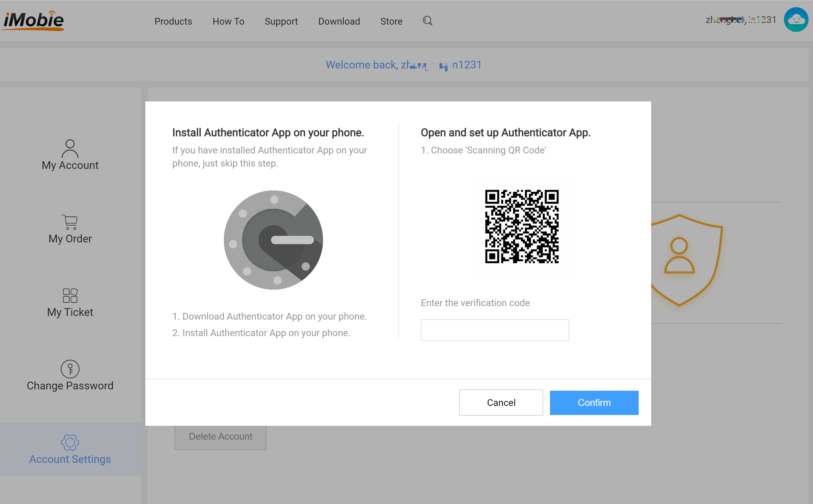Click '1. Download Authenticator App on your phone.'
Image resolution: width=813 pixels, height=504 pixels.
point(269,317)
